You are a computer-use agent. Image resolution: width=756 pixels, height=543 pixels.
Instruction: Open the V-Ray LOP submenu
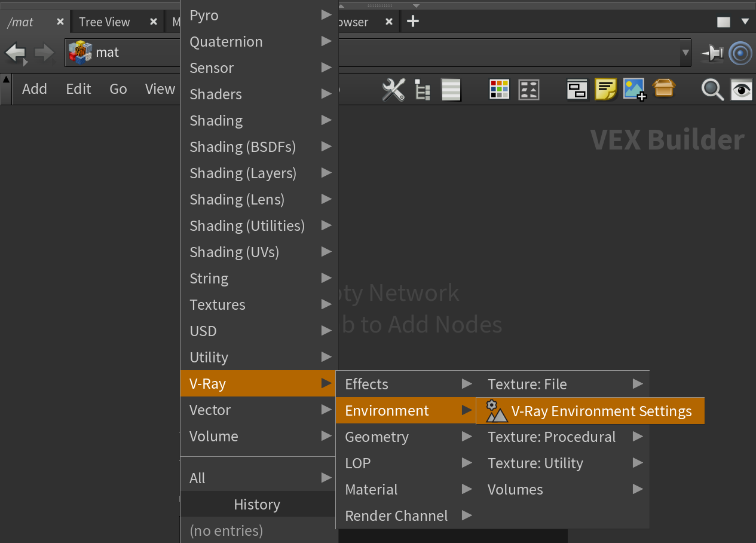click(x=406, y=463)
